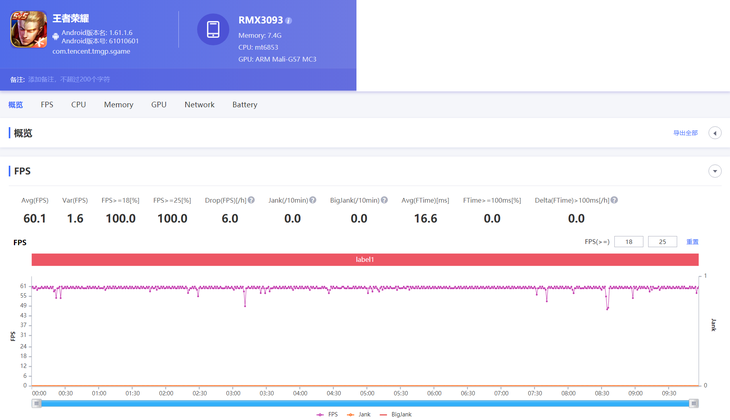Toggle BigJank series in chart legend
This screenshot has height=420, width=730.
pos(396,414)
